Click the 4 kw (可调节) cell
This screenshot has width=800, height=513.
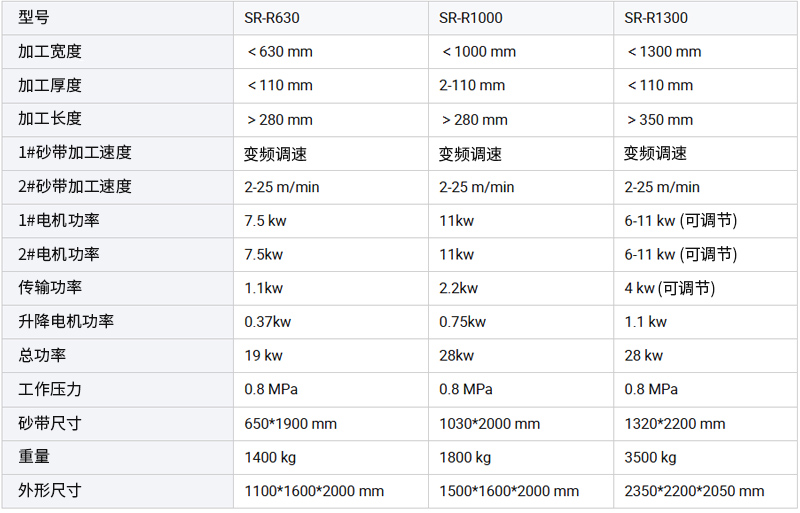pos(706,288)
